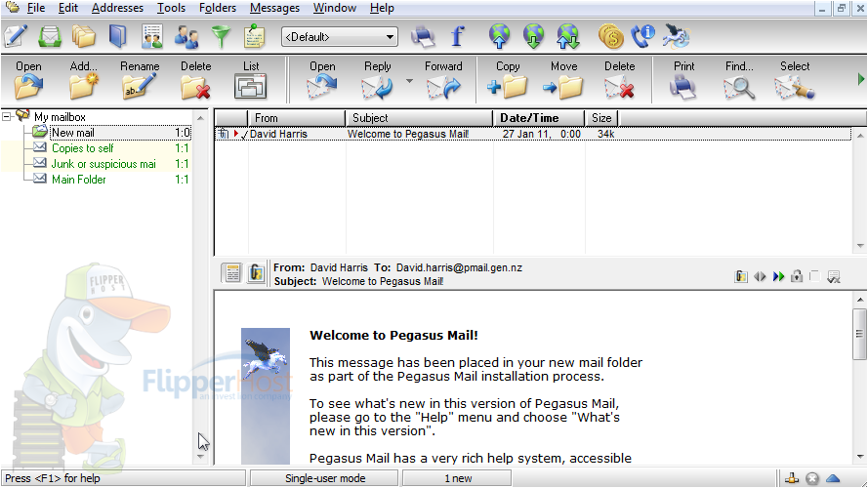Open the new mail folder tray icon
Viewport: 868px width, 488px height.
pyautogui.click(x=50, y=36)
